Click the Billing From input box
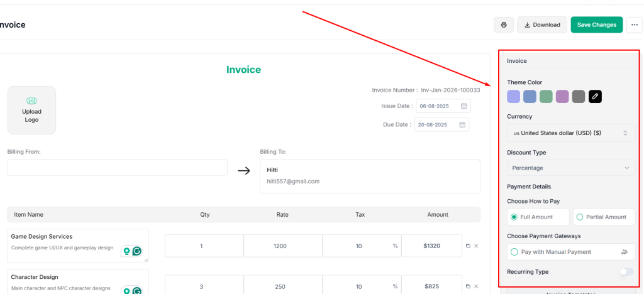The height and width of the screenshot is (294, 644). [118, 168]
